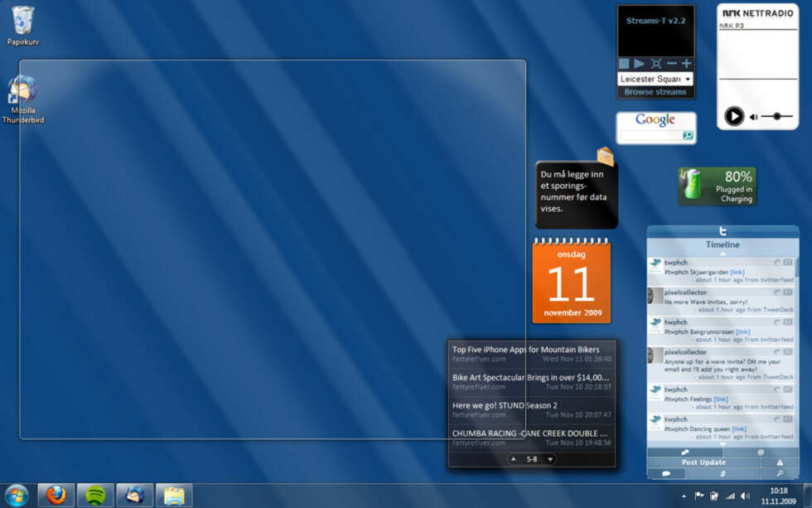Click the warning triangle button beside Post Update
This screenshot has height=508, width=812.
[780, 462]
